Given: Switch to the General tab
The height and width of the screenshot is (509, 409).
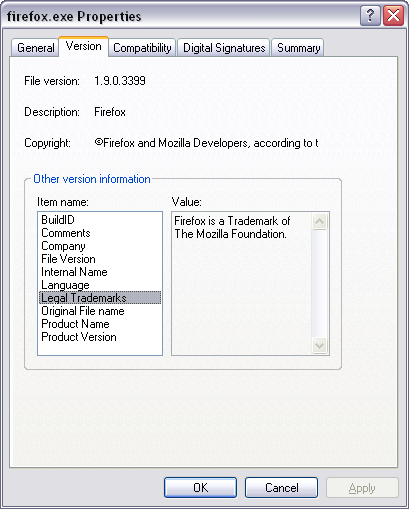Looking at the screenshot, I should (36, 48).
